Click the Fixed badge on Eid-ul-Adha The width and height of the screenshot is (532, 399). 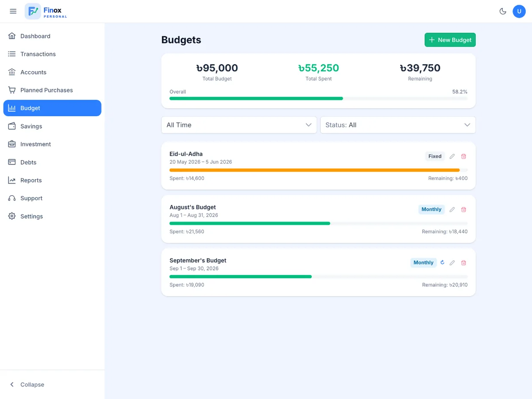click(435, 156)
